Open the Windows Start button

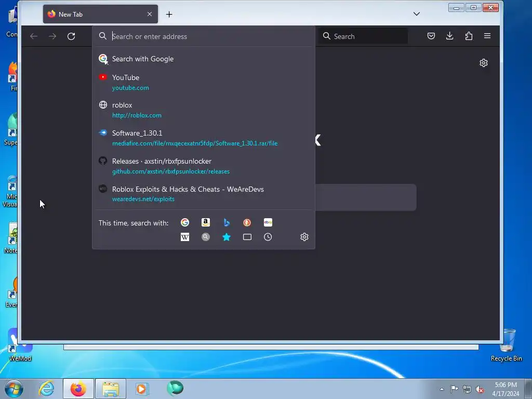click(14, 389)
